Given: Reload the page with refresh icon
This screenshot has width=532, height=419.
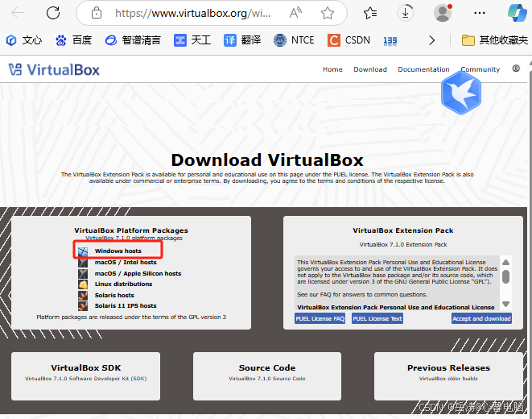Looking at the screenshot, I should point(53,13).
